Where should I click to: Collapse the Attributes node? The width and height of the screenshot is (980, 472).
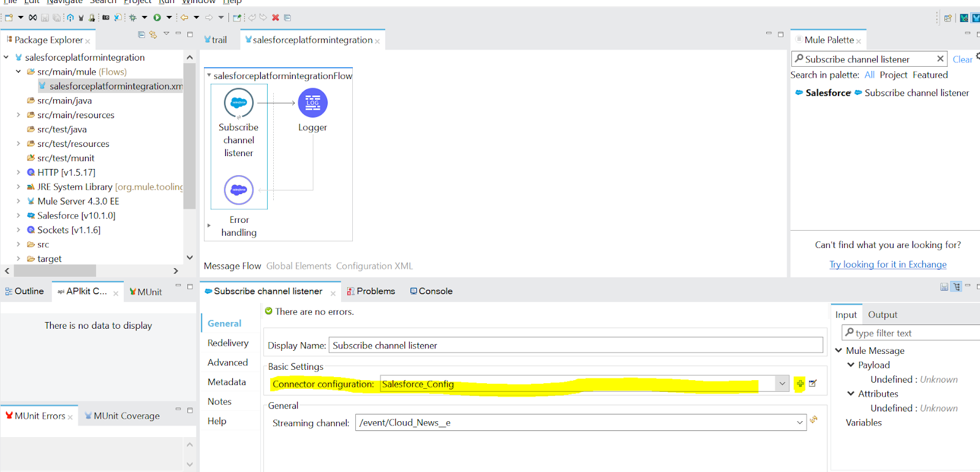tap(851, 394)
